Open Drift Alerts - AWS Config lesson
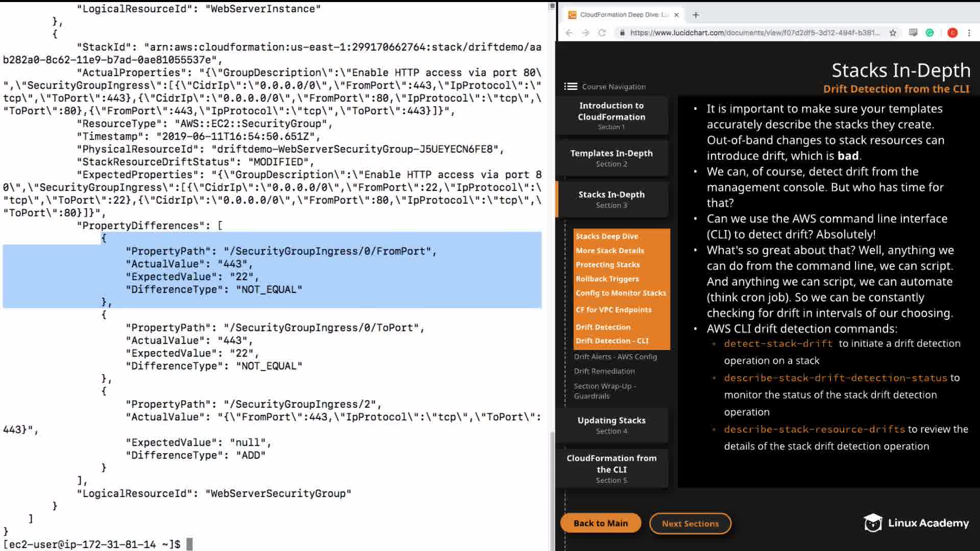The width and height of the screenshot is (980, 551). point(615,357)
